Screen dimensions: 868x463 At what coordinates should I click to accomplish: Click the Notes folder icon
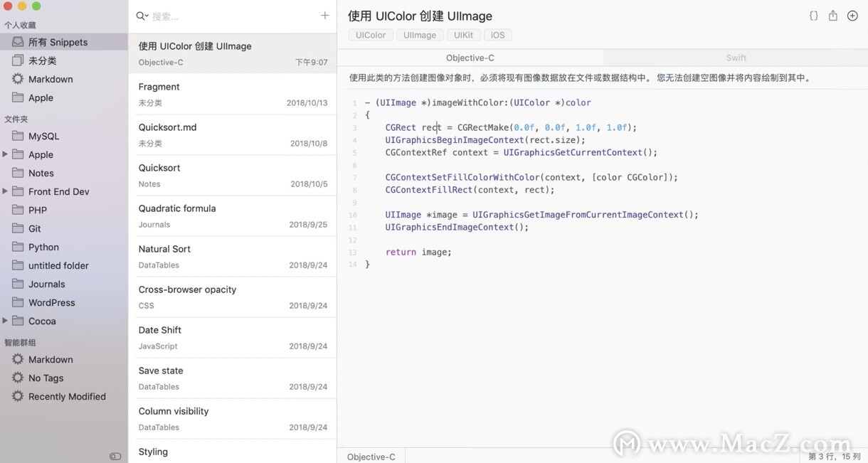(x=18, y=173)
